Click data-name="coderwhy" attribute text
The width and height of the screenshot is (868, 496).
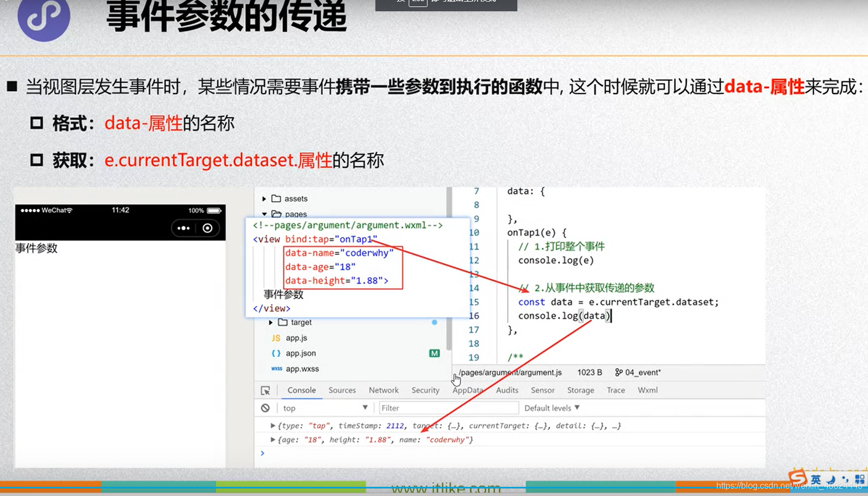point(339,253)
